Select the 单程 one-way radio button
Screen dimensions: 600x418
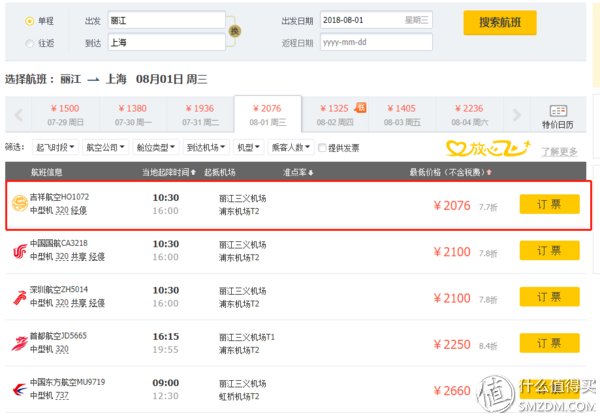(x=29, y=21)
